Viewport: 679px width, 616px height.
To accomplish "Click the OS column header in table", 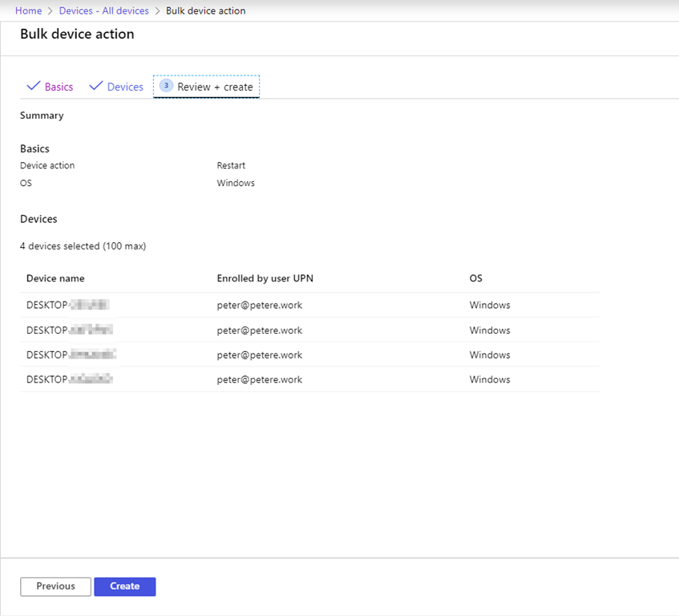I will tap(476, 278).
